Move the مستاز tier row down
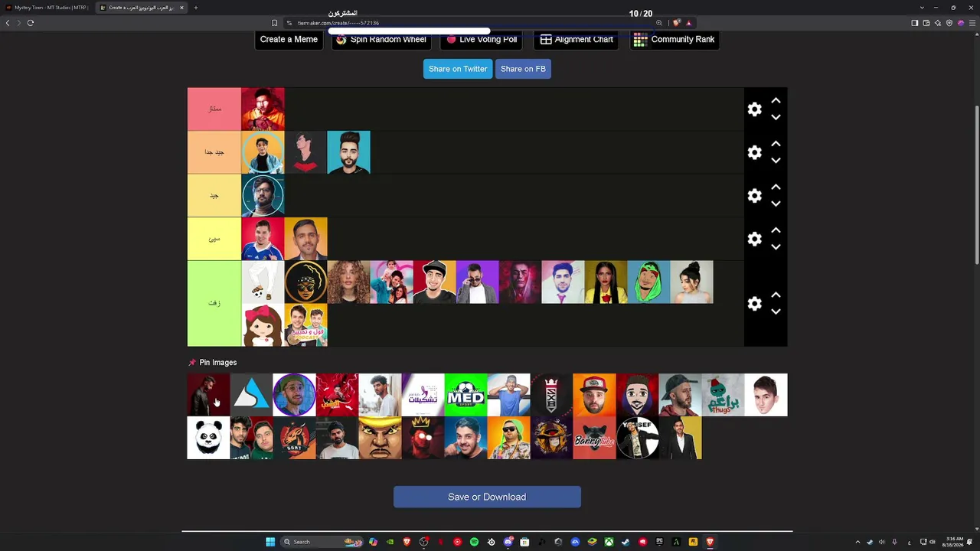Viewport: 980px width, 551px height. (776, 117)
